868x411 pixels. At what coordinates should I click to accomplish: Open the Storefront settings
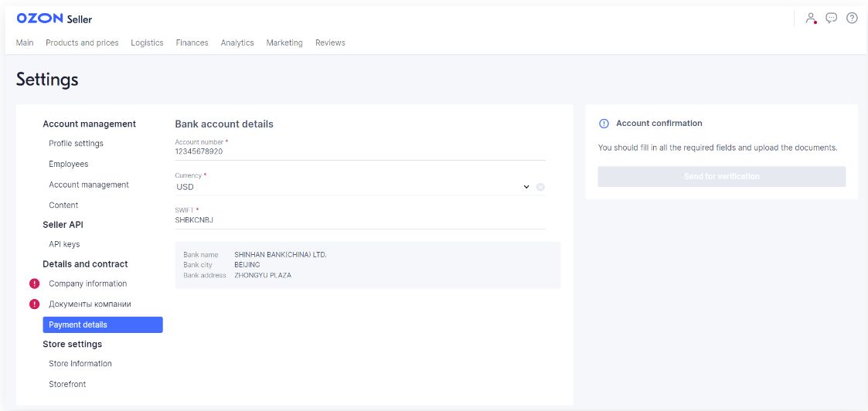click(67, 384)
